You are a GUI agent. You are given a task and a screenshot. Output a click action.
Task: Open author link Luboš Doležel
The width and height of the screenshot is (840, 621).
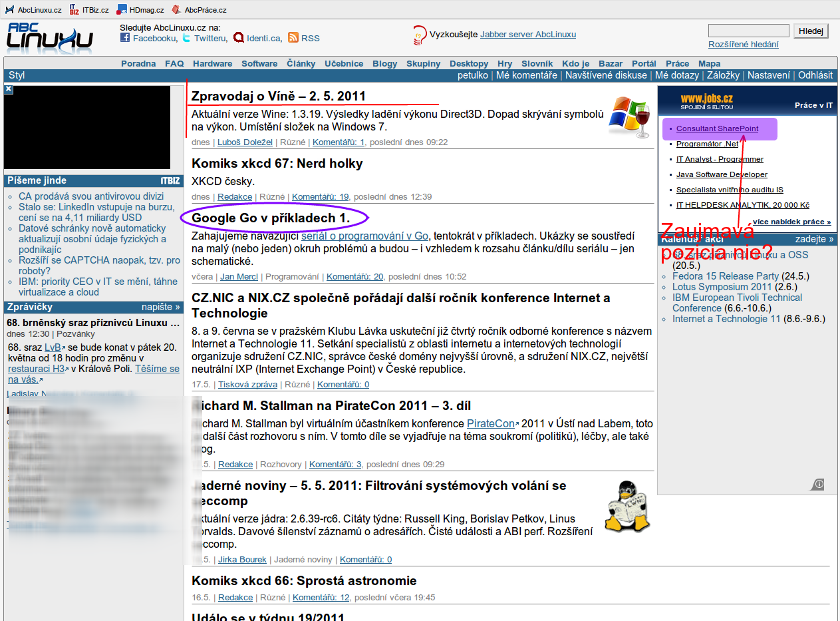[245, 142]
